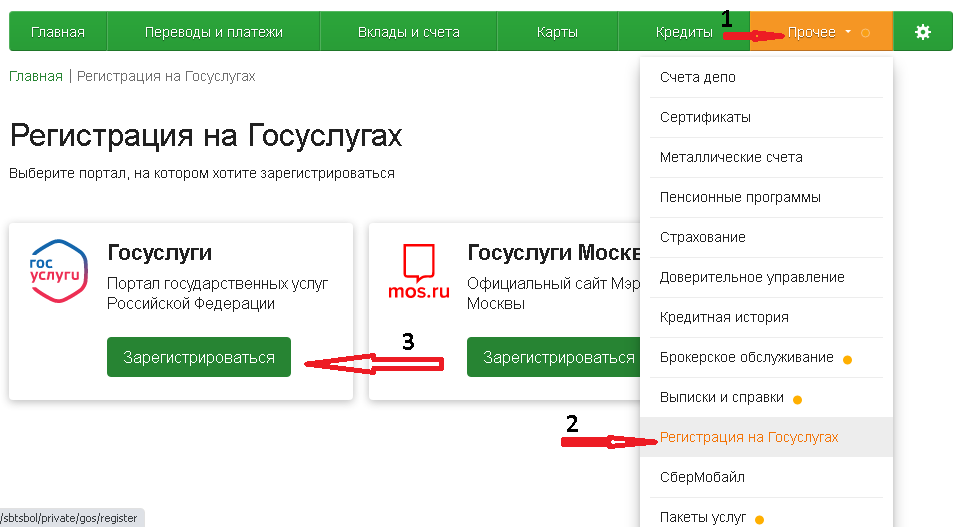Select Сертификаты from the menu

[766, 117]
